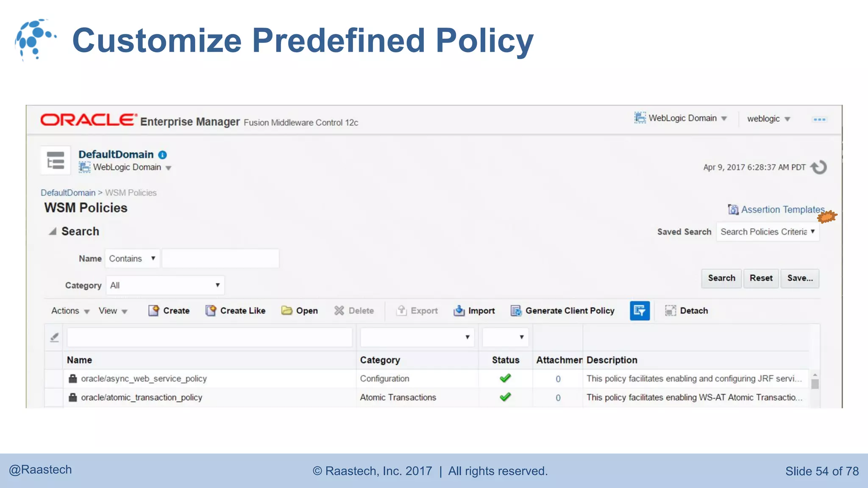Click the Create policy icon
Screen dimensions: 868x488
tap(153, 311)
